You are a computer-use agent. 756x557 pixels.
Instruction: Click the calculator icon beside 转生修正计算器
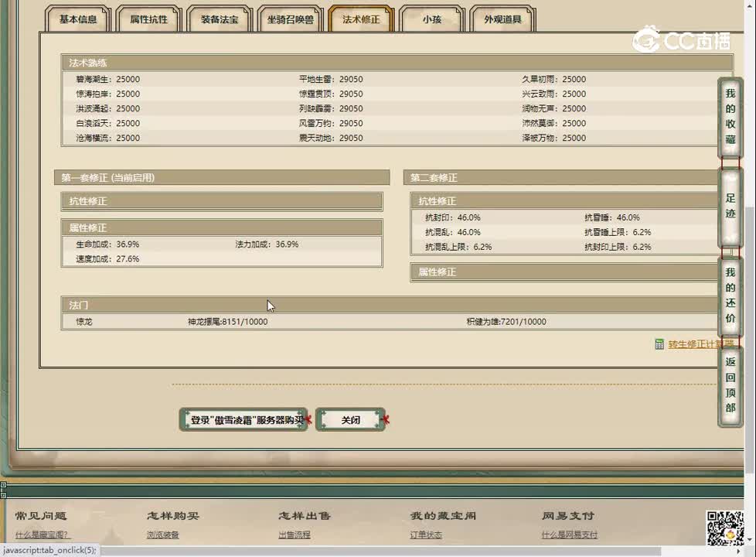coord(659,344)
